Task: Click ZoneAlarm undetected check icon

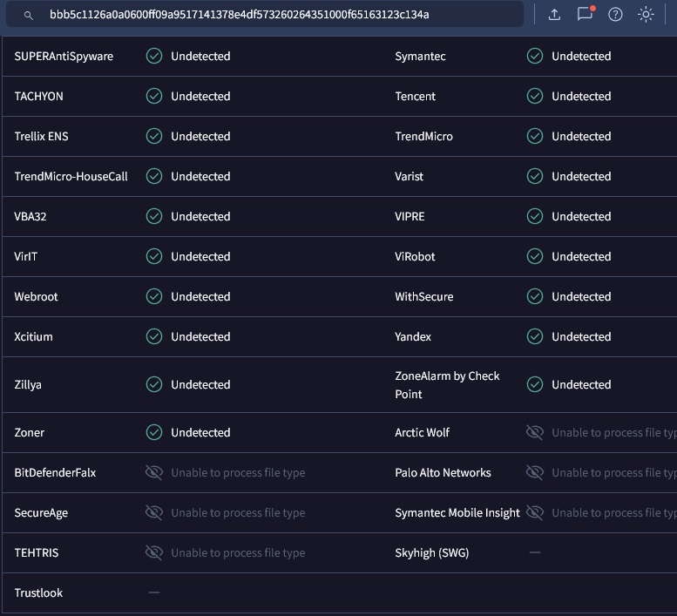Action: click(x=534, y=384)
